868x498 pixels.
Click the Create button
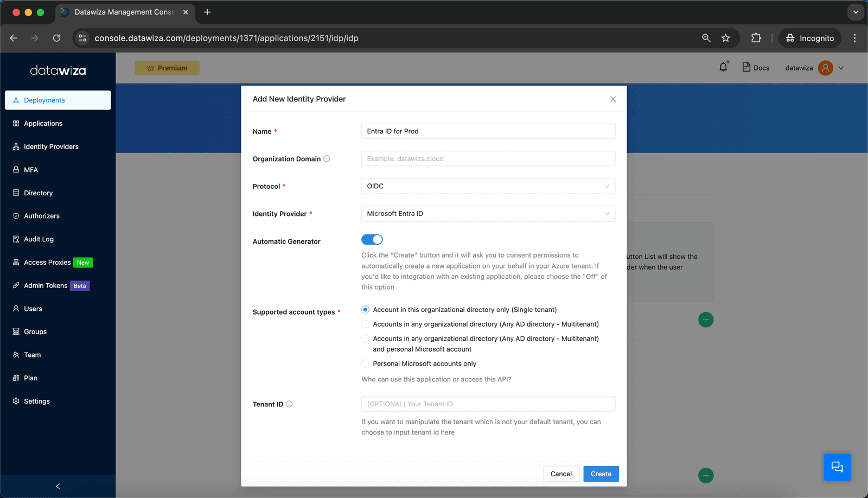(x=601, y=474)
